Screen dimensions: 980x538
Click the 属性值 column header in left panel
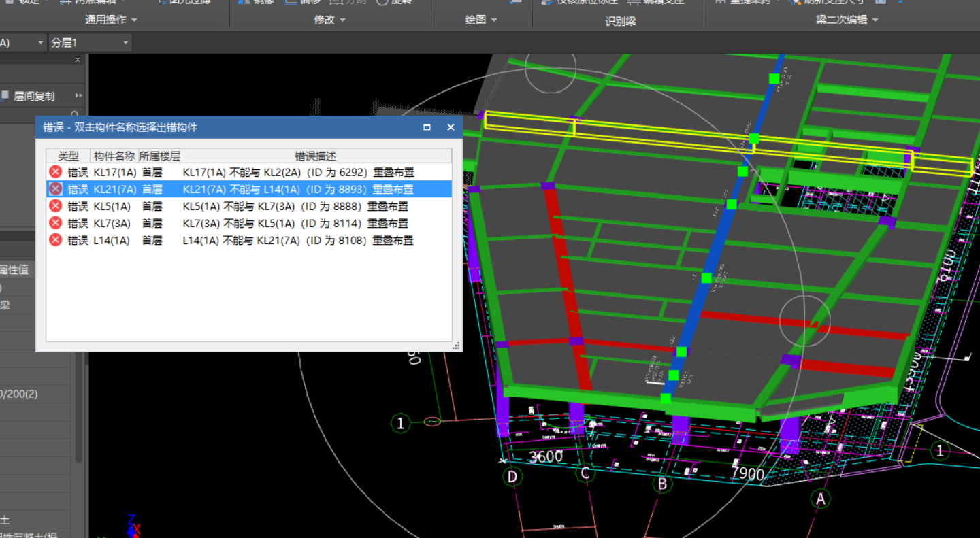14,269
